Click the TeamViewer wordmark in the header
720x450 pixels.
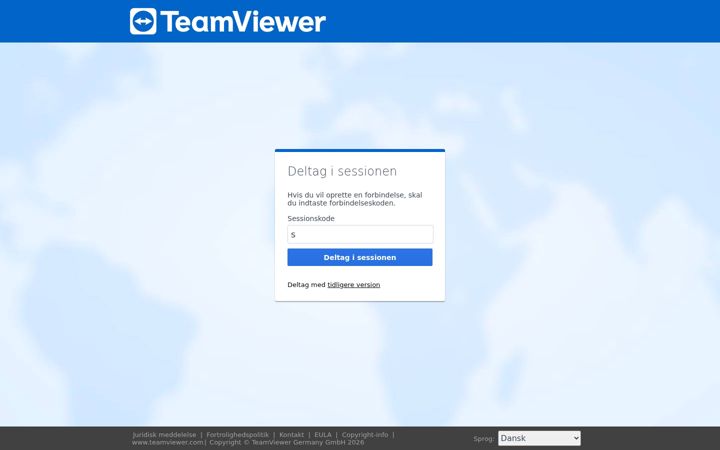pos(243,22)
